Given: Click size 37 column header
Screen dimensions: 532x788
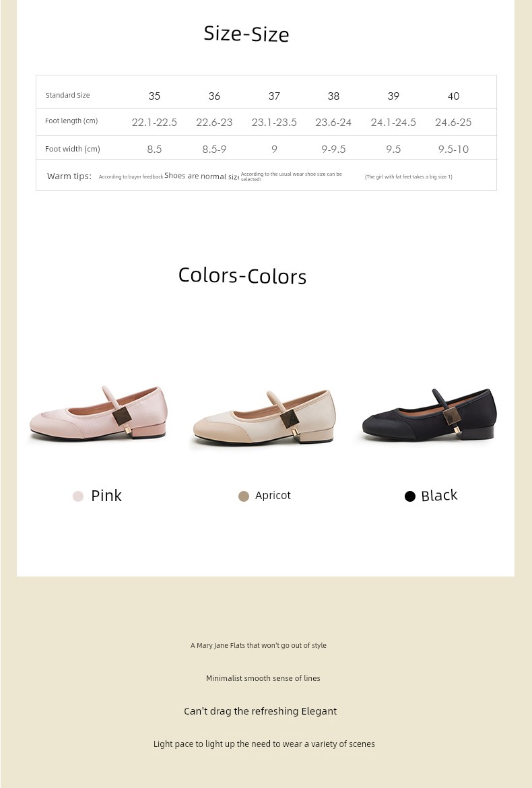Looking at the screenshot, I should click(x=274, y=96).
